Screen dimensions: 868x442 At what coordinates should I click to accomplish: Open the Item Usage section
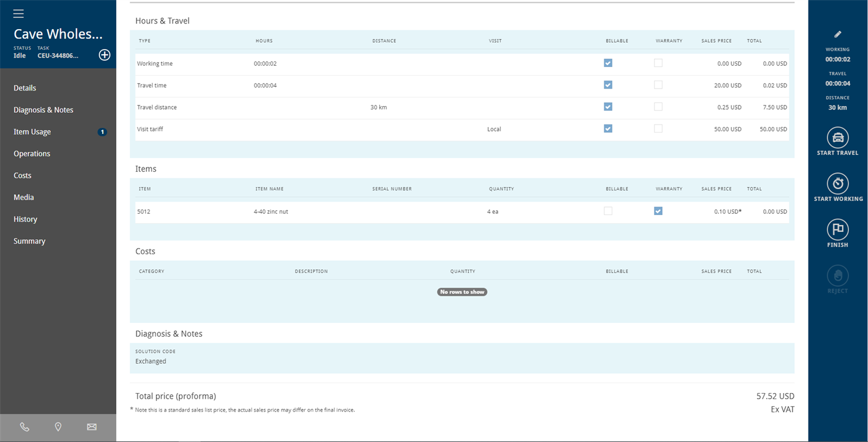click(x=32, y=131)
